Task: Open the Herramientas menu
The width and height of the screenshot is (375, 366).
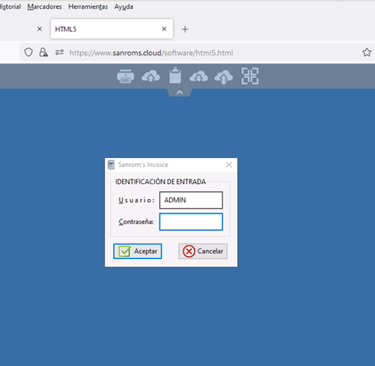Action: pyautogui.click(x=88, y=7)
